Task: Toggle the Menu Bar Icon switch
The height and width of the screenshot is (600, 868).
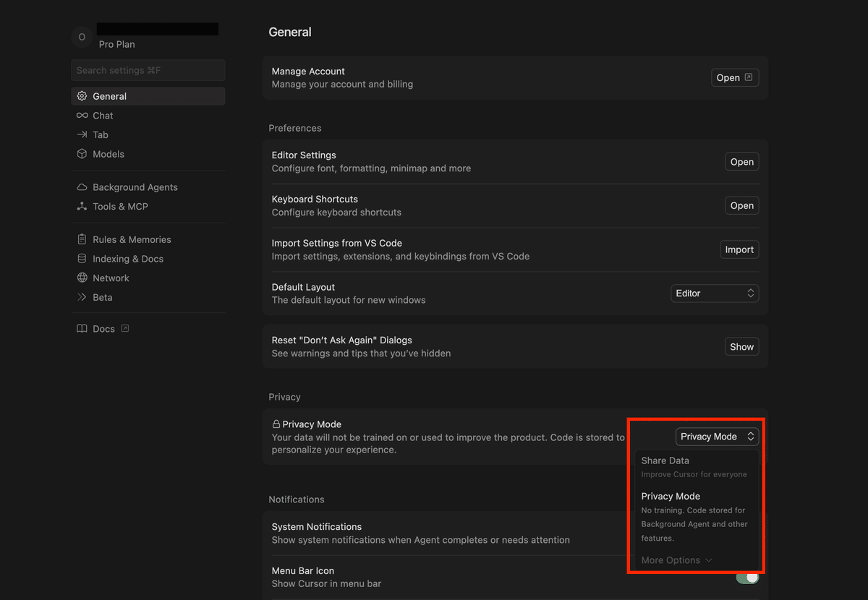Action: [747, 577]
